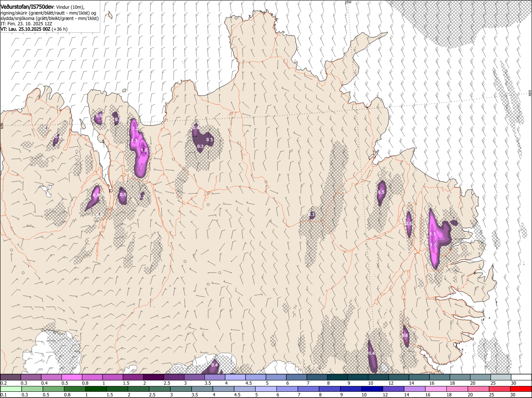Viewport: 532px width, 398px height.
Task: Click the 0.1 label in the rain legend
Action: click(3, 395)
